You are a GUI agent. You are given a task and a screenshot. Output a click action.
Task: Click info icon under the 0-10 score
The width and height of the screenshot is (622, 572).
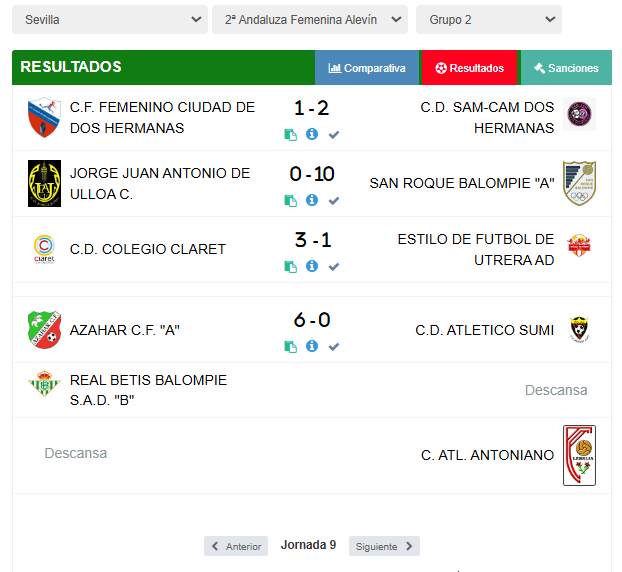312,200
